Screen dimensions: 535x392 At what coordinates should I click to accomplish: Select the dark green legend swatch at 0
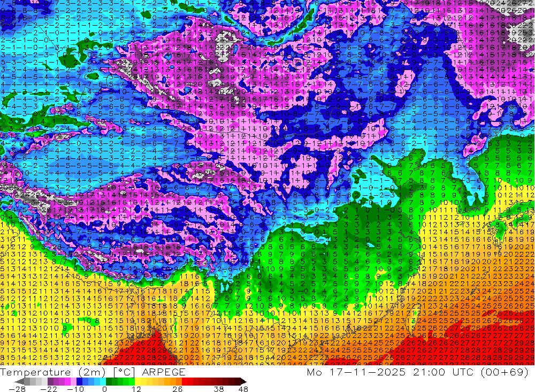pos(109,381)
